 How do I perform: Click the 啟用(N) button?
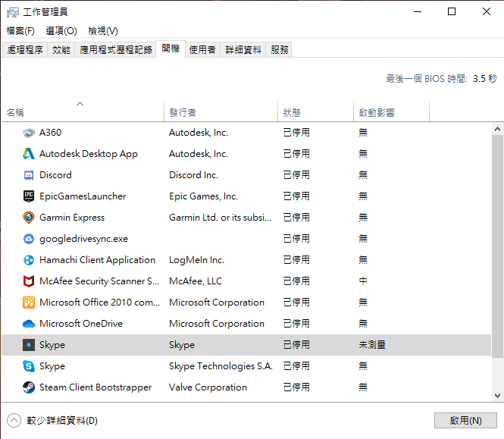point(465,420)
